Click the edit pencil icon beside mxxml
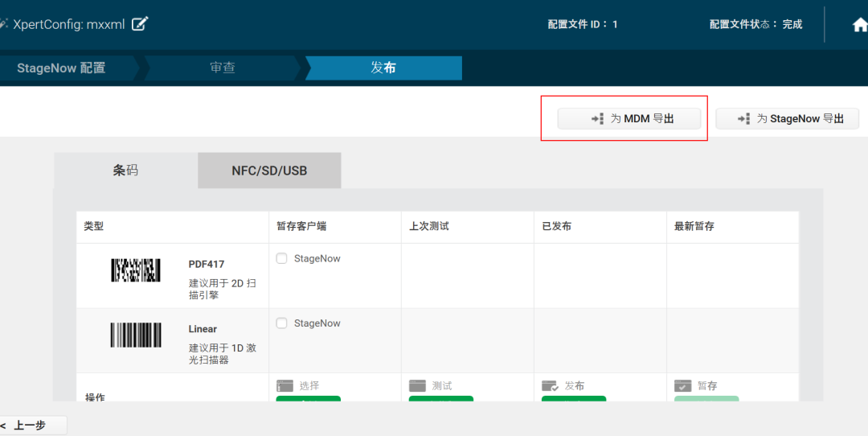 [140, 24]
